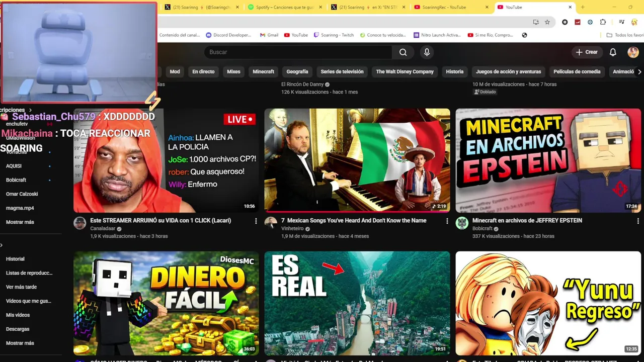
Task: Select the Mod category chip
Action: (x=175, y=72)
